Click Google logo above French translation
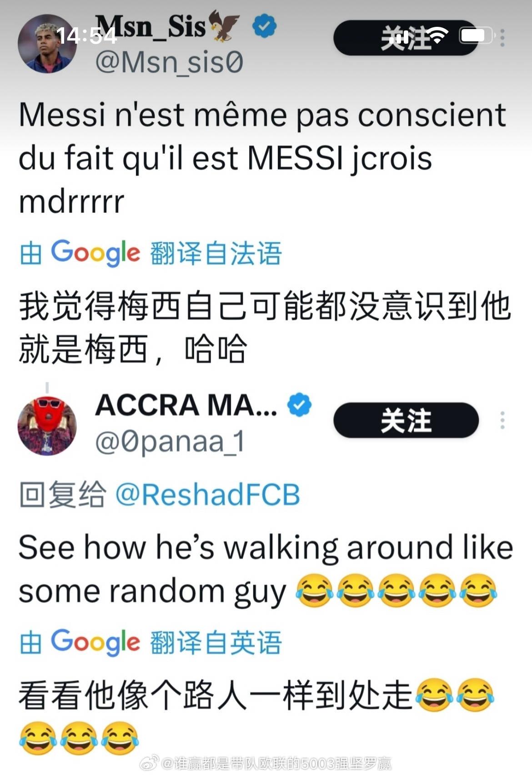The height and width of the screenshot is (776, 532). tap(95, 253)
